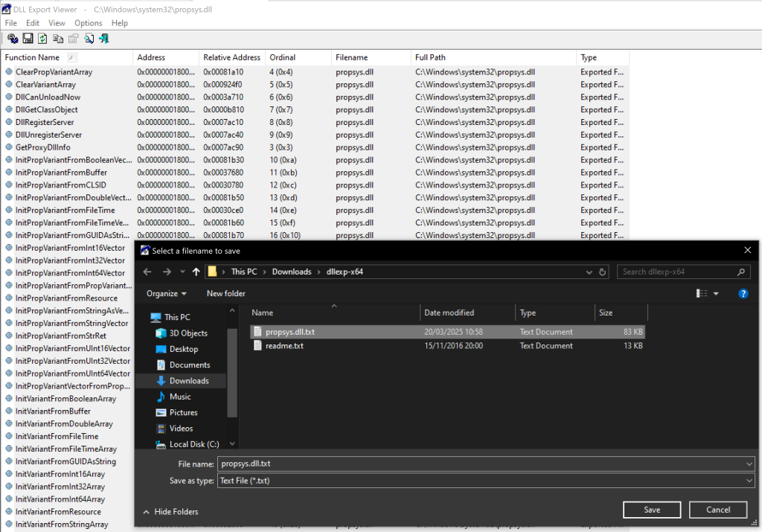
Task: Open Properties toolbar icon
Action: 74,39
